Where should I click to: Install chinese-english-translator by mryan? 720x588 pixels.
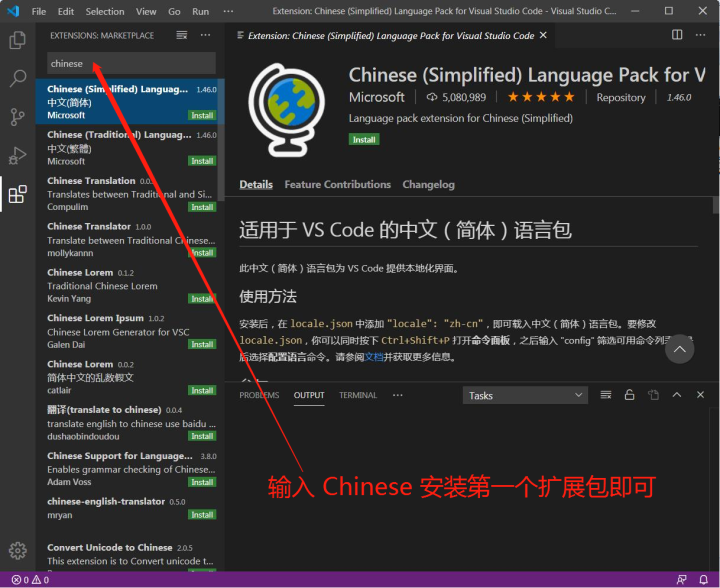coord(202,515)
